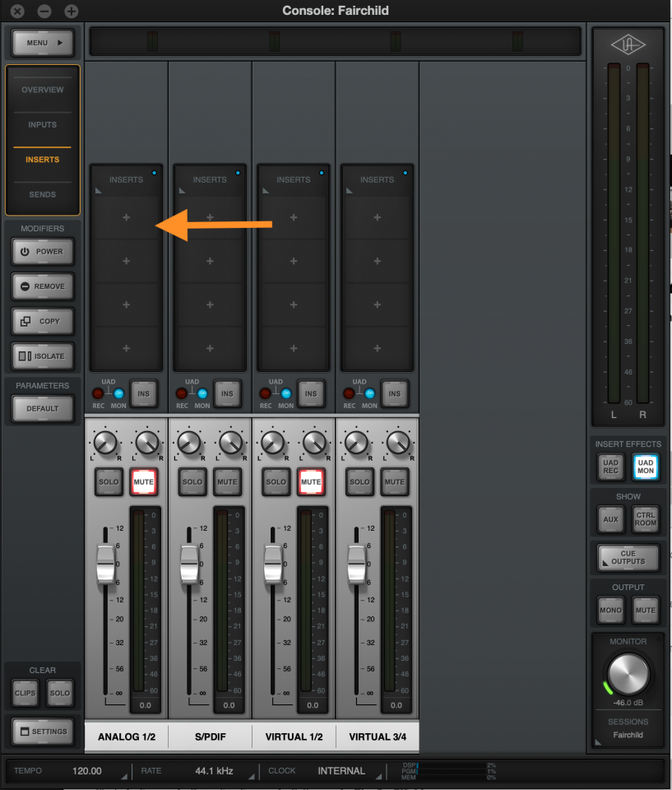Click the MONITOR level knob
The image size is (672, 790).
point(628,674)
